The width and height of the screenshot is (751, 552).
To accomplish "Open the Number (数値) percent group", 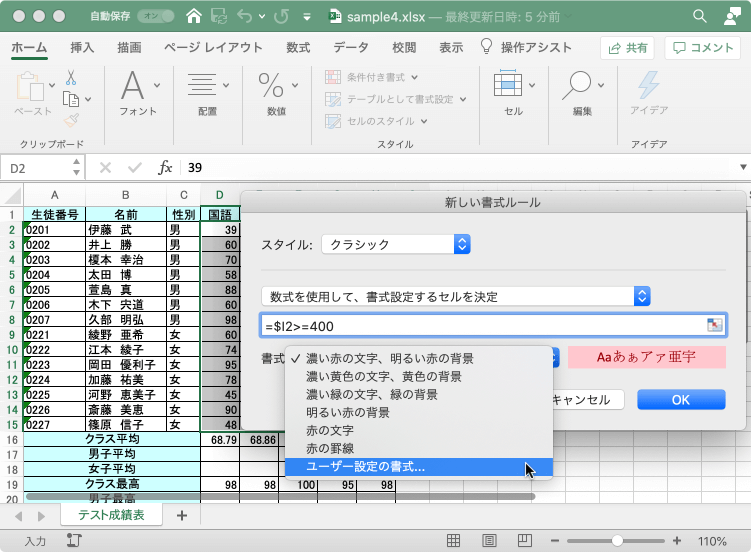I will coord(277,93).
